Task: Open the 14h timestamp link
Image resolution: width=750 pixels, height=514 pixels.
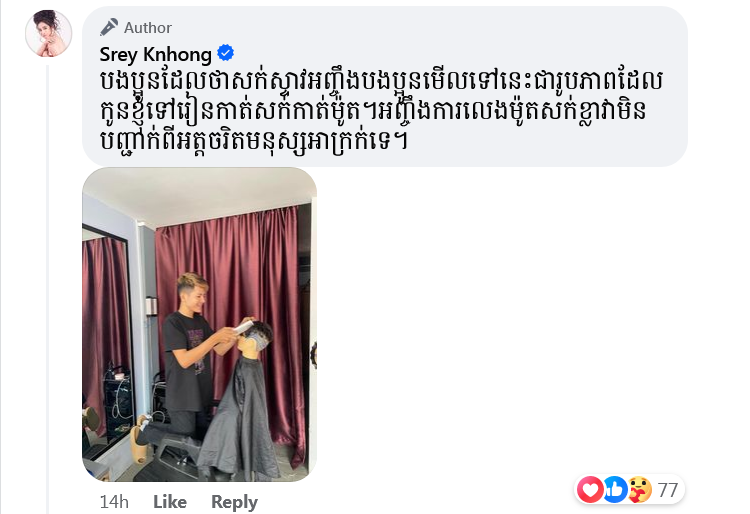Action: point(114,502)
